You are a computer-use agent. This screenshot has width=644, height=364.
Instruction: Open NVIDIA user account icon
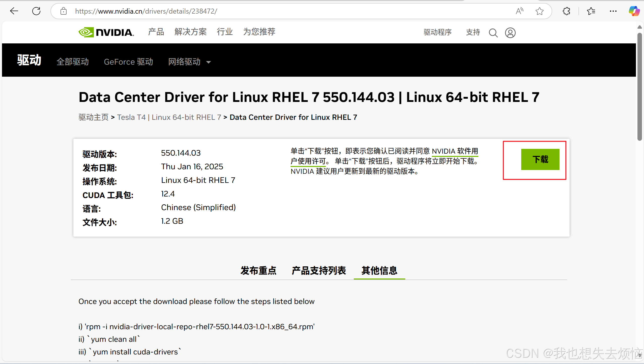pyautogui.click(x=510, y=33)
